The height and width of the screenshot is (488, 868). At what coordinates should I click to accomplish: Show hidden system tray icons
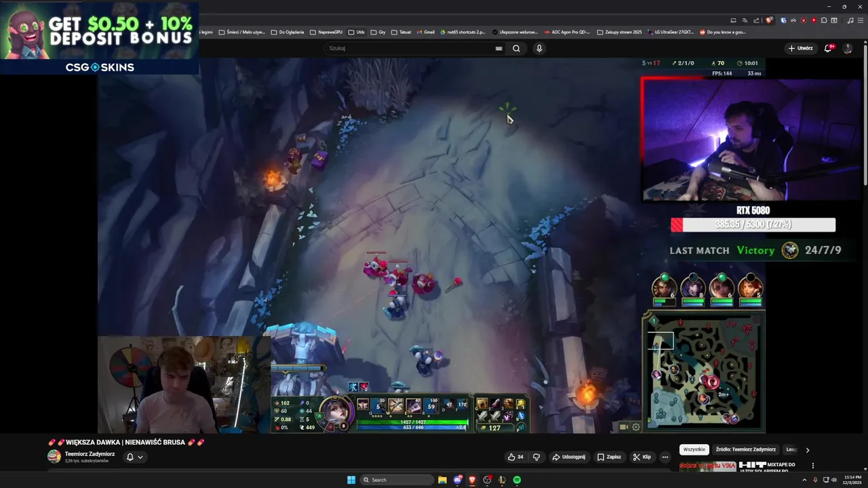point(805,480)
